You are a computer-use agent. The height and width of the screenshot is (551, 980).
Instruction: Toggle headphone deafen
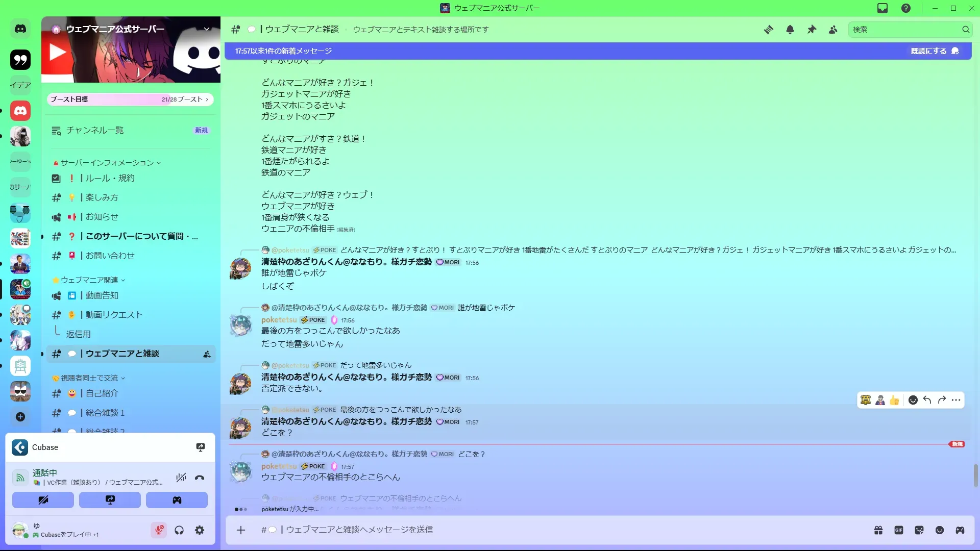point(179,530)
